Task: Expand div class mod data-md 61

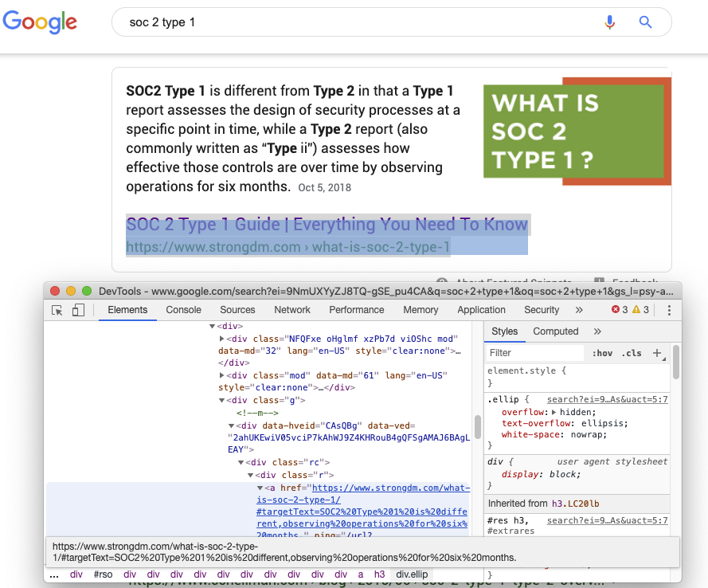Action: pyautogui.click(x=221, y=375)
